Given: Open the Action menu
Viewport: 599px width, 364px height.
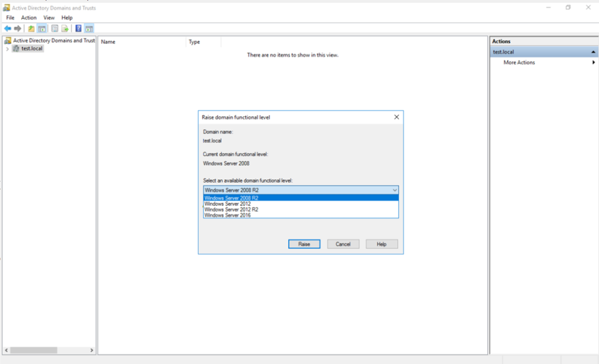Looking at the screenshot, I should [29, 18].
